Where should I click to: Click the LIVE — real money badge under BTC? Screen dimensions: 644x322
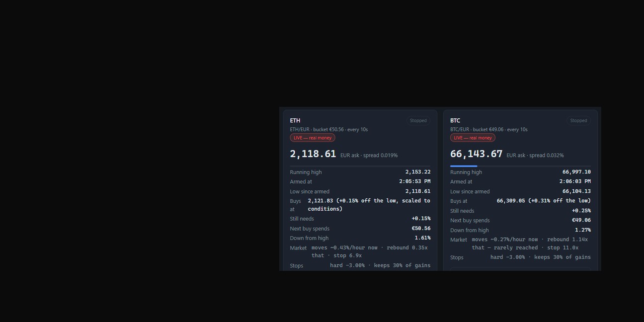[x=473, y=138]
